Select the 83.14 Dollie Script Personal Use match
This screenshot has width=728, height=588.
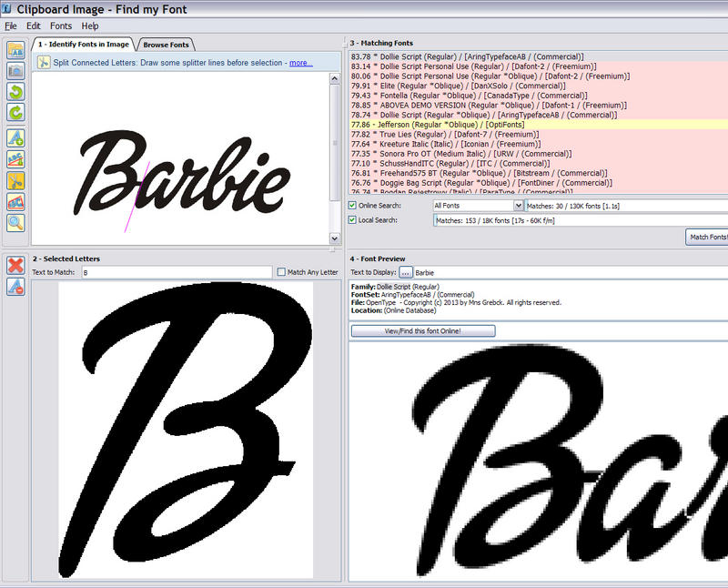539,66
